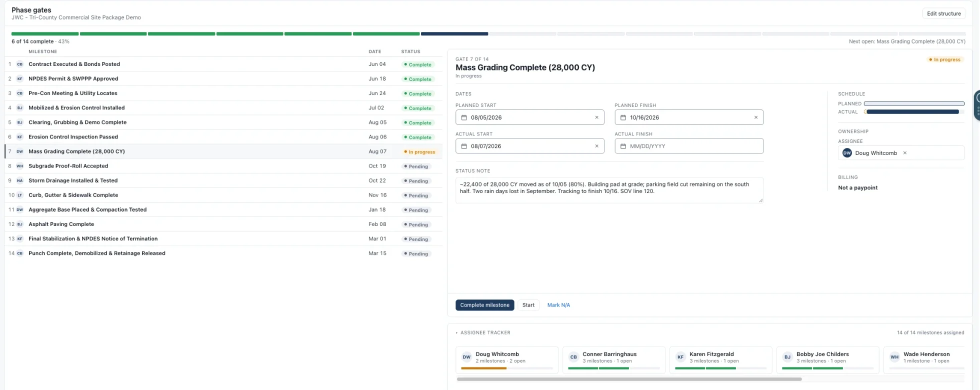Click the Pending status on Storm Drainage row
Image resolution: width=980 pixels, height=390 pixels.
click(416, 181)
